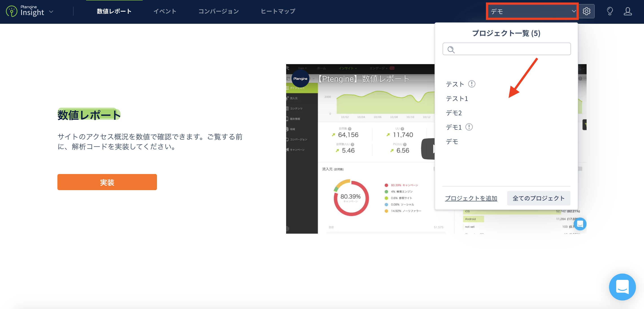Open project settings gear icon
The height and width of the screenshot is (309, 644).
586,11
